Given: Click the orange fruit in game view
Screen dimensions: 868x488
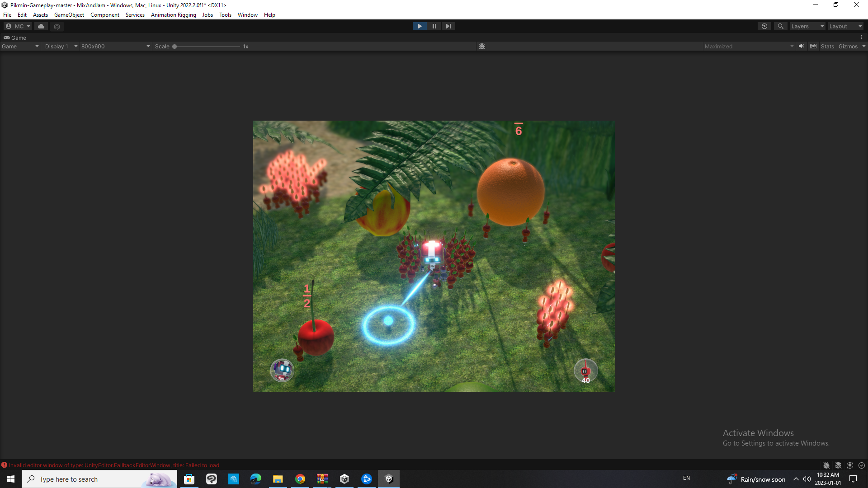Looking at the screenshot, I should (x=511, y=192).
